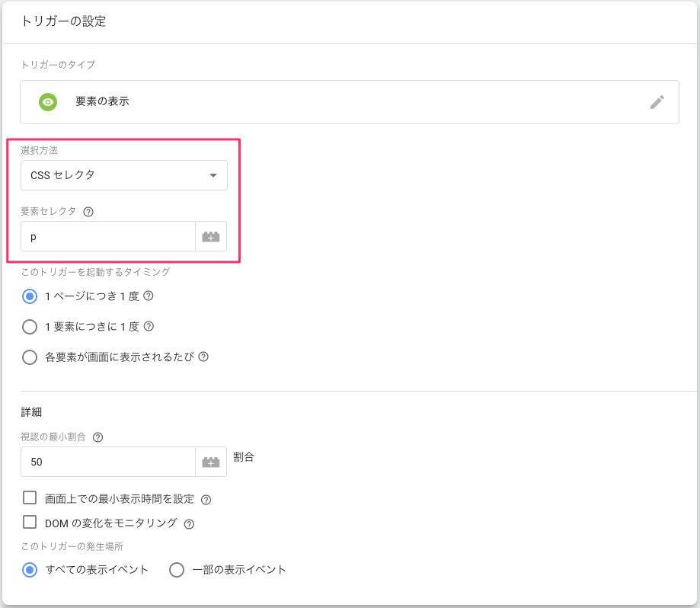
Task: Click the このトリガーの発生場所 label
Action: (72, 546)
